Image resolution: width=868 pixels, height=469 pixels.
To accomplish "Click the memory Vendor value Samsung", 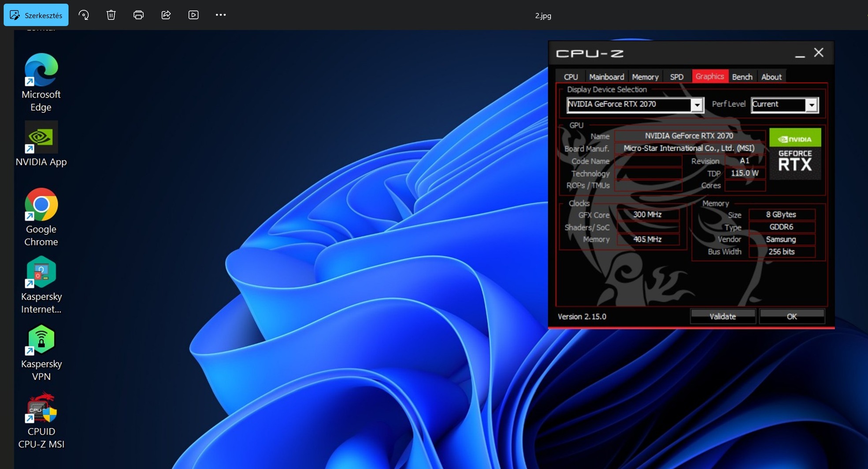I will [781, 239].
